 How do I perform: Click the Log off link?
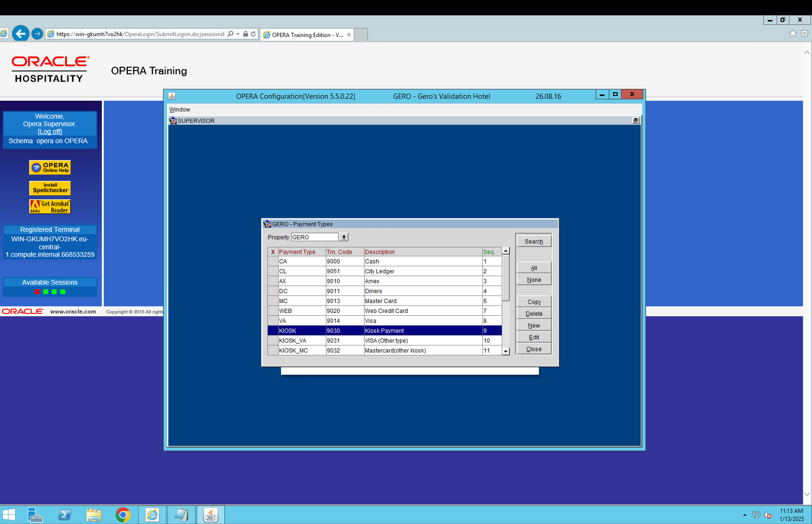point(50,131)
